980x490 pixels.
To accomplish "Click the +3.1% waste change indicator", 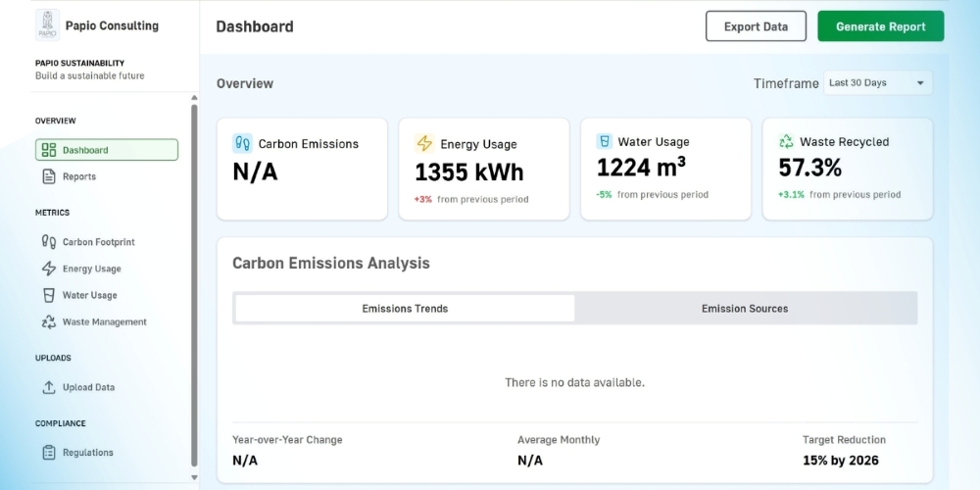I will (791, 194).
